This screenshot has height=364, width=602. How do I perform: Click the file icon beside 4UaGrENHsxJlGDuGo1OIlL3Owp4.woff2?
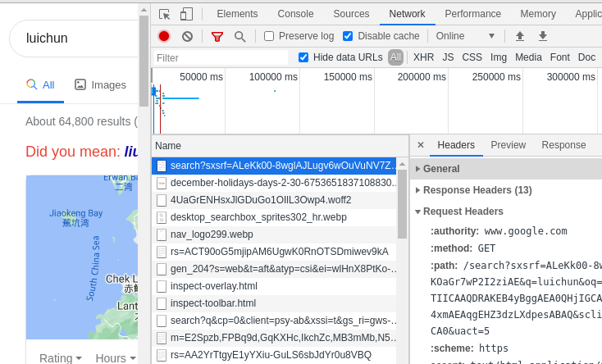162,200
